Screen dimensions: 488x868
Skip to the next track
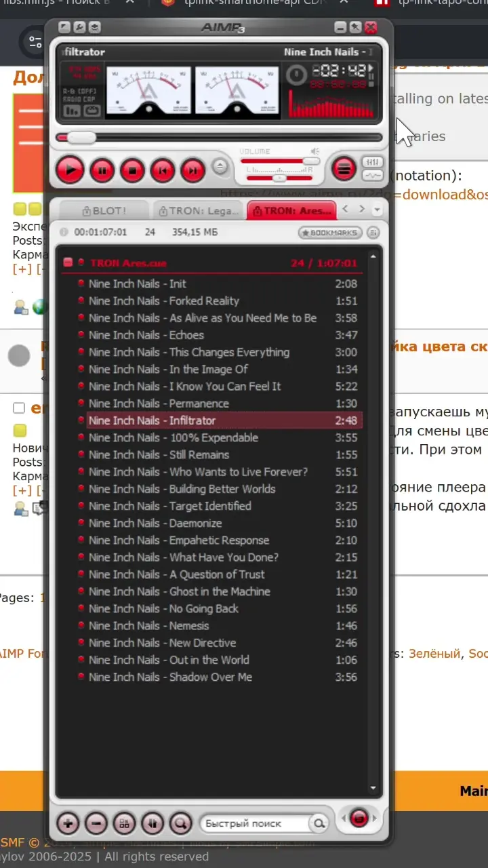pos(192,170)
